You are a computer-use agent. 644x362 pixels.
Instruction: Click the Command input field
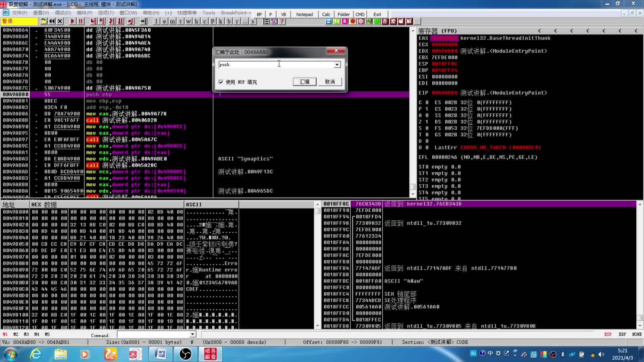153,334
